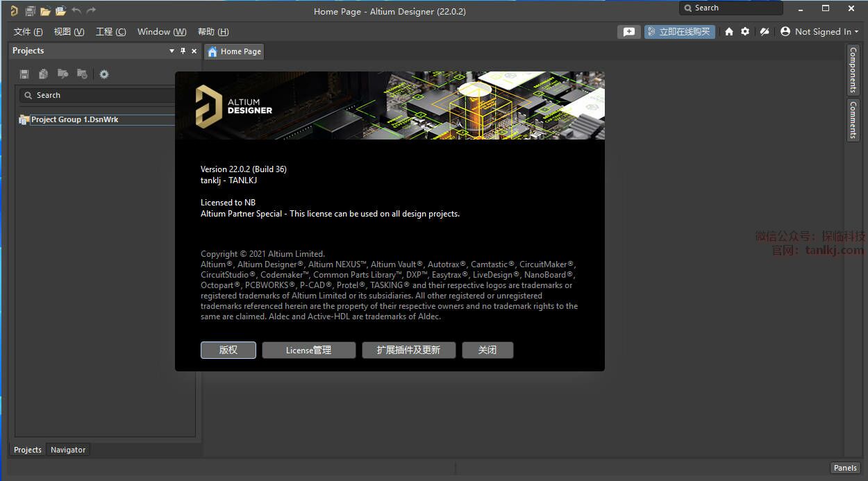
Task: Open Preferences gear icon in top-right toolbar
Action: coord(745,31)
